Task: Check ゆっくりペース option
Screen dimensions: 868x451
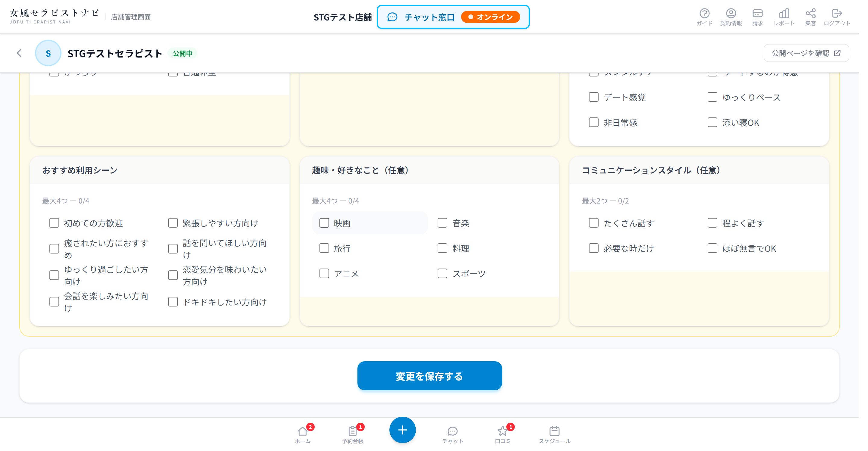Action: pyautogui.click(x=720, y=98)
